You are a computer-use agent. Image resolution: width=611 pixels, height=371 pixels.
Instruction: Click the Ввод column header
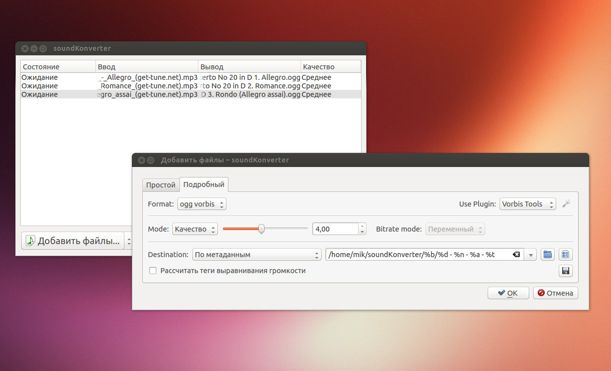click(x=147, y=67)
